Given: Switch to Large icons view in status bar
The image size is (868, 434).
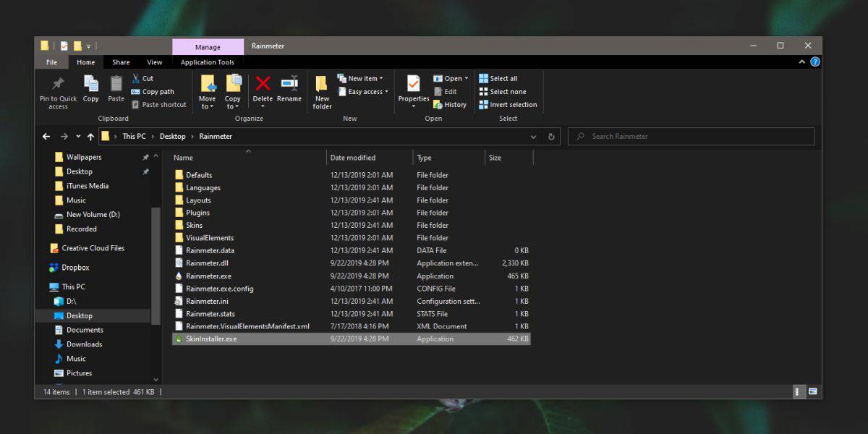Looking at the screenshot, I should pos(813,391).
